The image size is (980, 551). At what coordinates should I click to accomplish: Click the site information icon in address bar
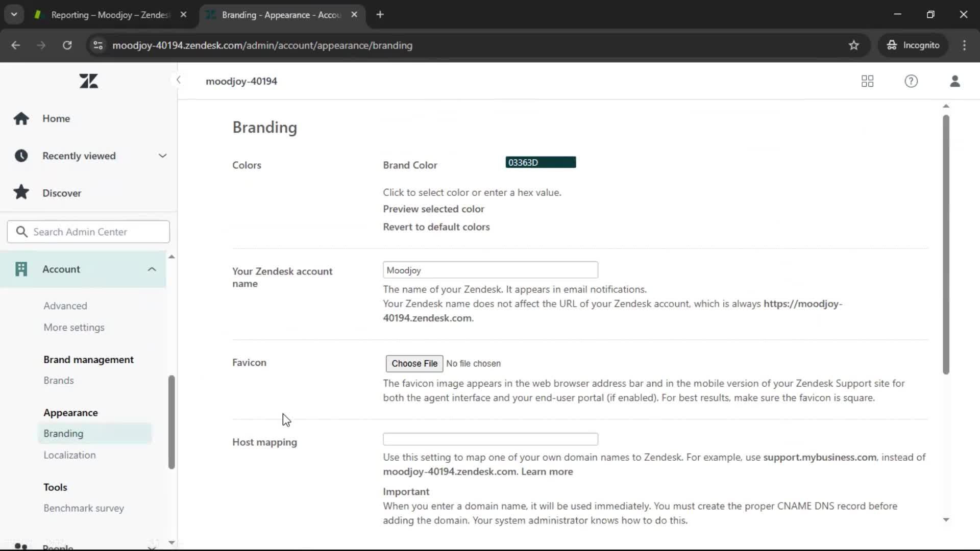pos(98,45)
